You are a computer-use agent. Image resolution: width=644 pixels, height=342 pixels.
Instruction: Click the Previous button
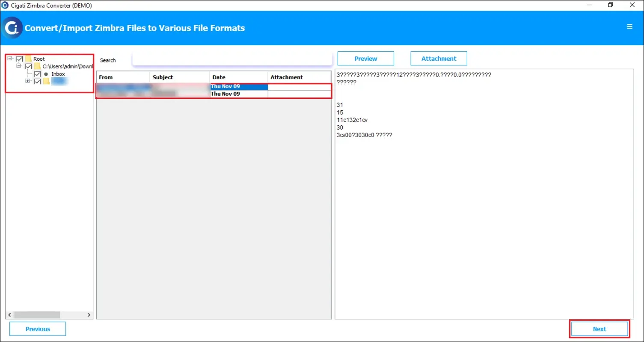point(37,329)
